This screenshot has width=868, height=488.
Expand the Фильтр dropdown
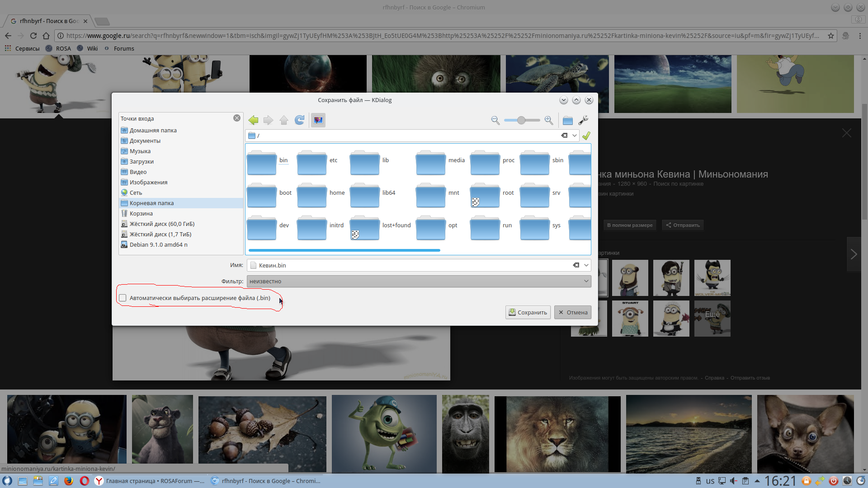pos(586,281)
